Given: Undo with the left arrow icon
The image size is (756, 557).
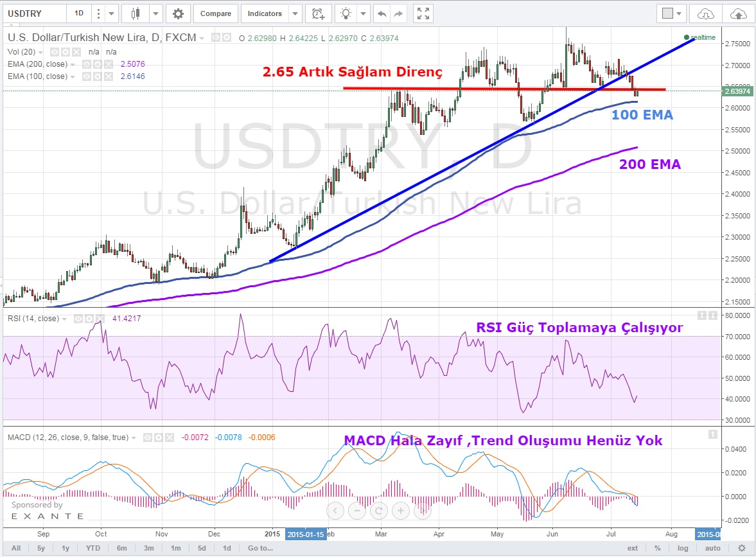Looking at the screenshot, I should pos(383,13).
